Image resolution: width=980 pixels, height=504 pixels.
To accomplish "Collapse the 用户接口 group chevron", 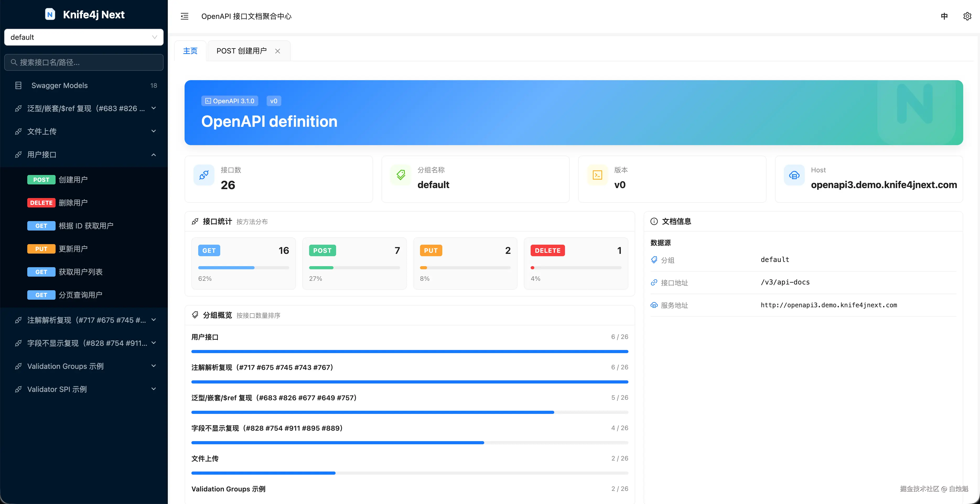I will [x=154, y=155].
